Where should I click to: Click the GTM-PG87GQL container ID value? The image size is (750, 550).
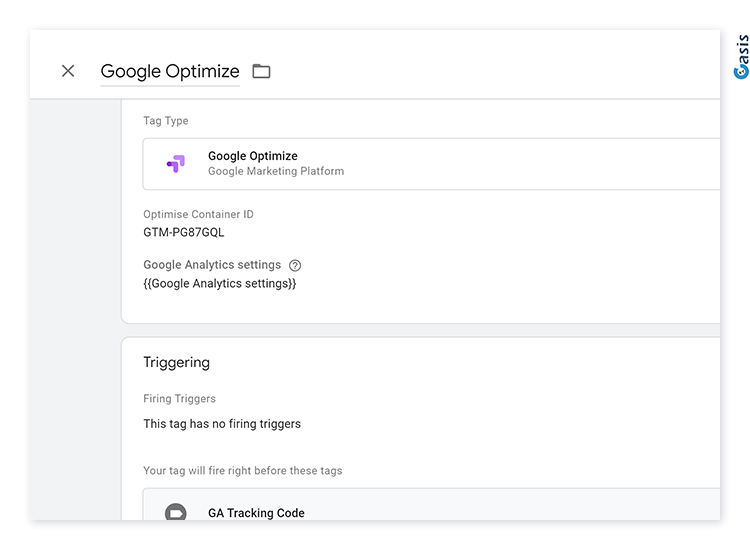[x=184, y=232]
